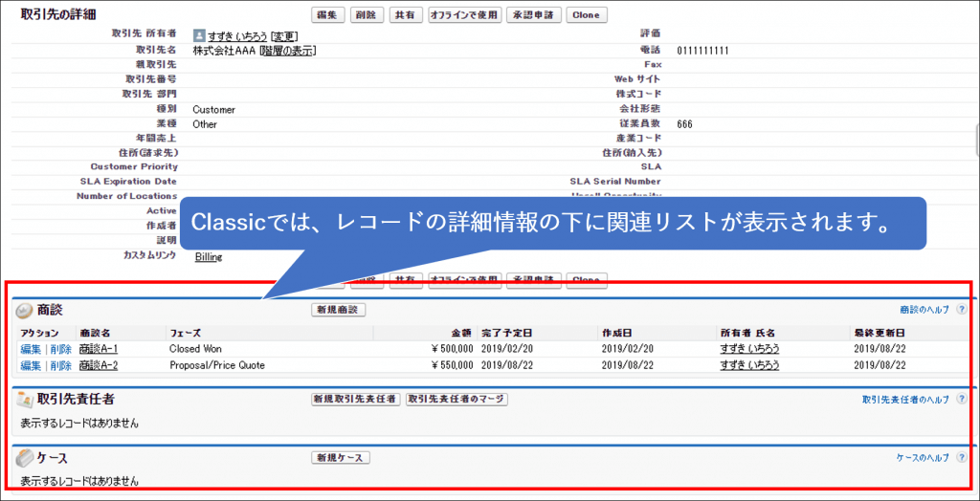Click 削除 button in 取引先の詳細 header
The width and height of the screenshot is (980, 501).
click(x=367, y=15)
